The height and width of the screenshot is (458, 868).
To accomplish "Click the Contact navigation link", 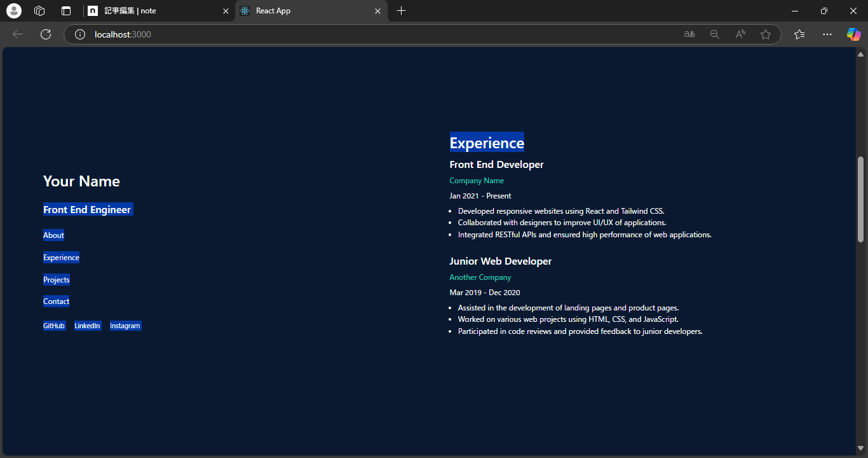I will click(56, 301).
